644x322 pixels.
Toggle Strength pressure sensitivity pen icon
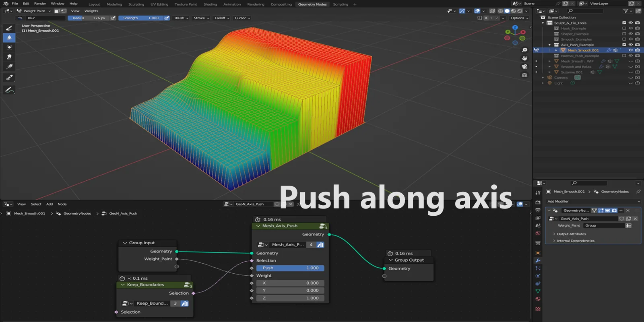(x=167, y=18)
